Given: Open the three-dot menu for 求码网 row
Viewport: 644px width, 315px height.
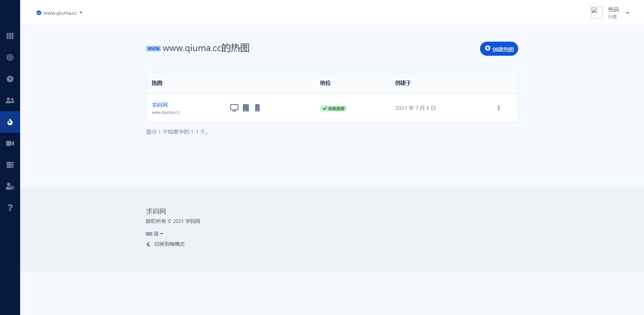Looking at the screenshot, I should coord(499,108).
